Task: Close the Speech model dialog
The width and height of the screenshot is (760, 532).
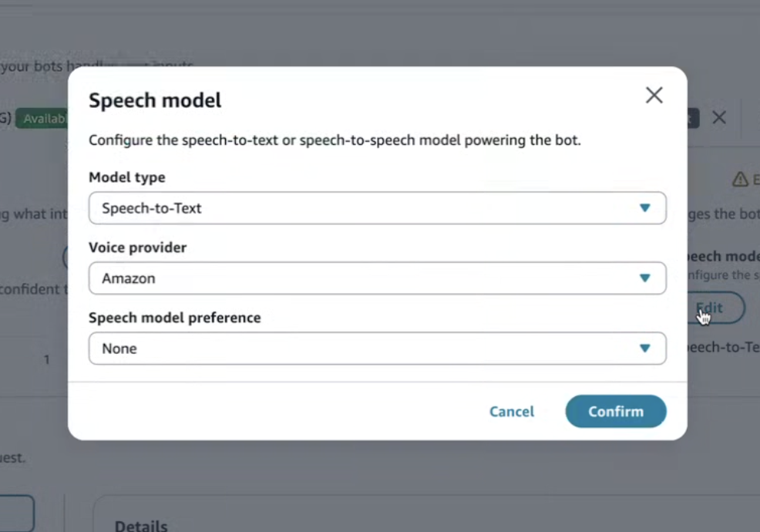Action: coord(654,95)
